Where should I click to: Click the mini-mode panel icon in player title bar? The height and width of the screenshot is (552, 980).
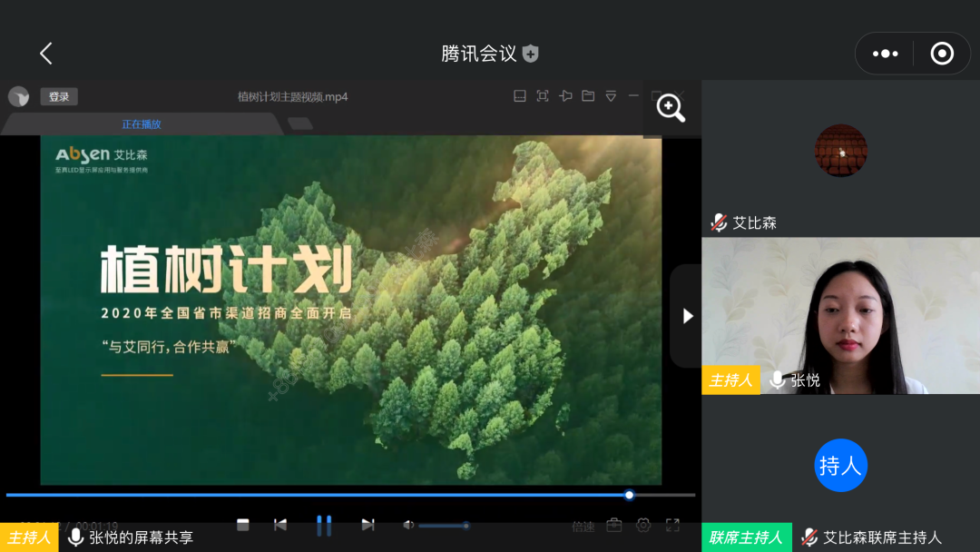pyautogui.click(x=519, y=96)
